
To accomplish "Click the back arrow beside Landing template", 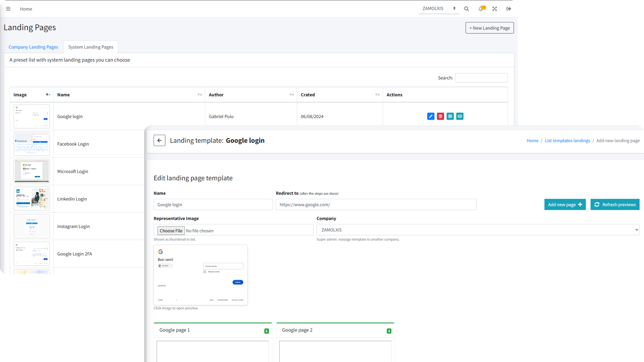I will (x=159, y=140).
